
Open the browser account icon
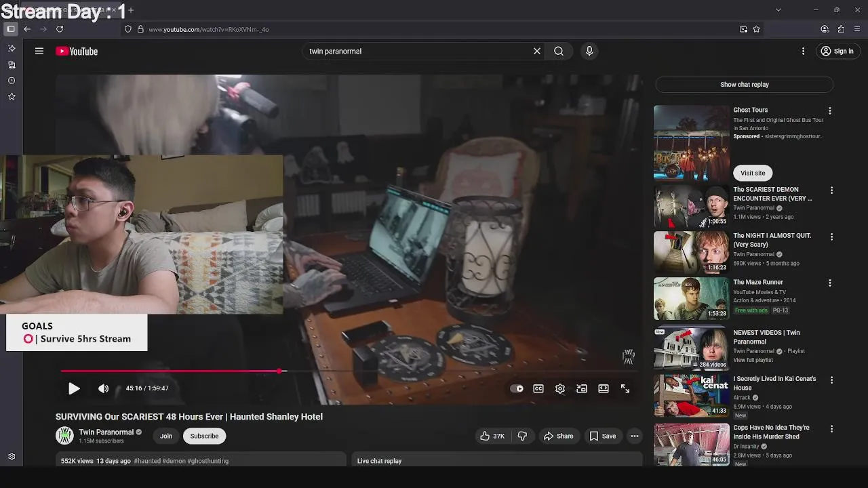point(825,29)
